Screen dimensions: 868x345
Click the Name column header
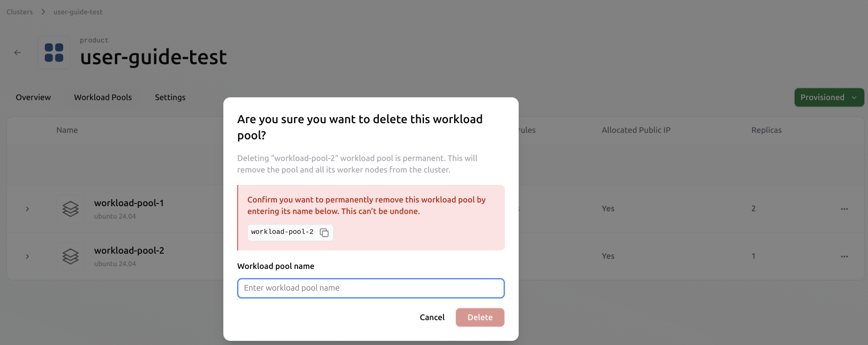pyautogui.click(x=66, y=130)
